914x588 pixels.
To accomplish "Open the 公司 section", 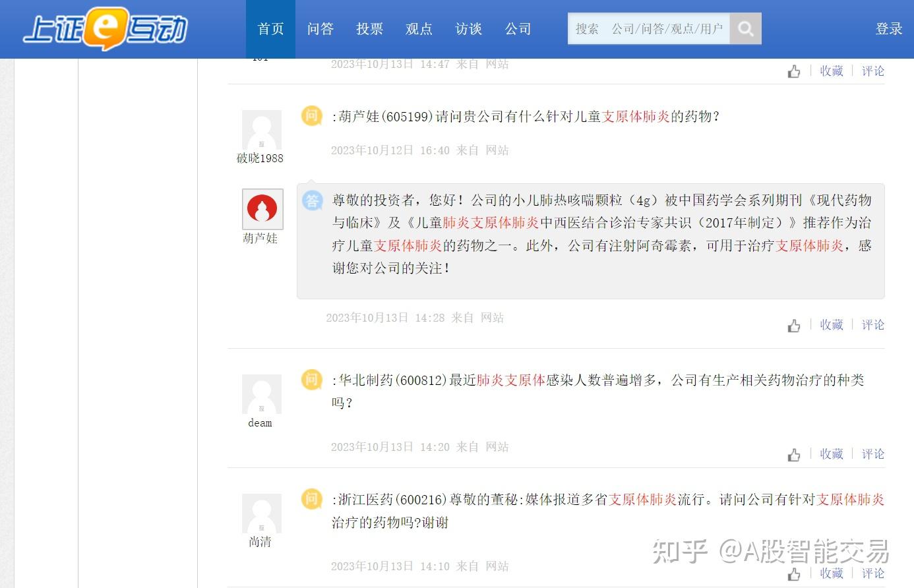I will (x=518, y=29).
